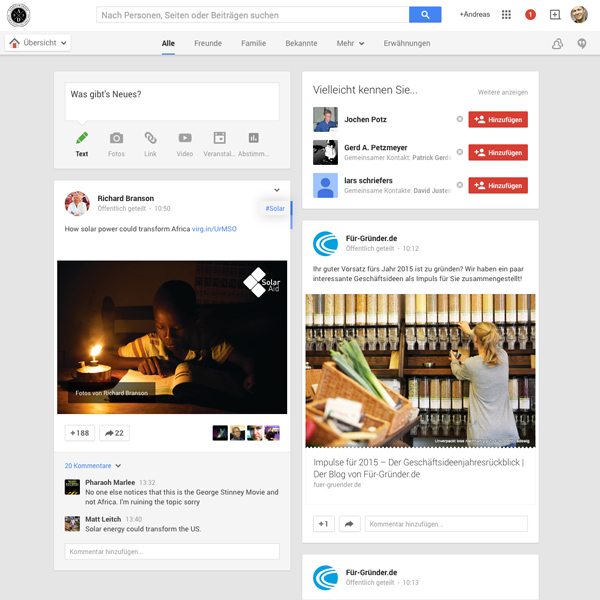Open the virg.in/UrMSO link

[214, 229]
